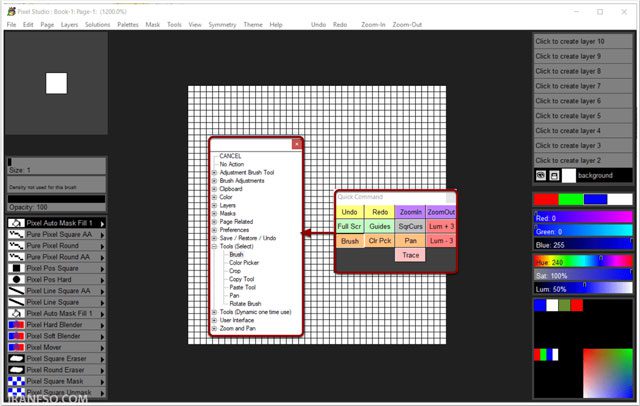This screenshot has height=406, width=640.
Task: Adjust the Red channel slider
Action: pos(583,217)
